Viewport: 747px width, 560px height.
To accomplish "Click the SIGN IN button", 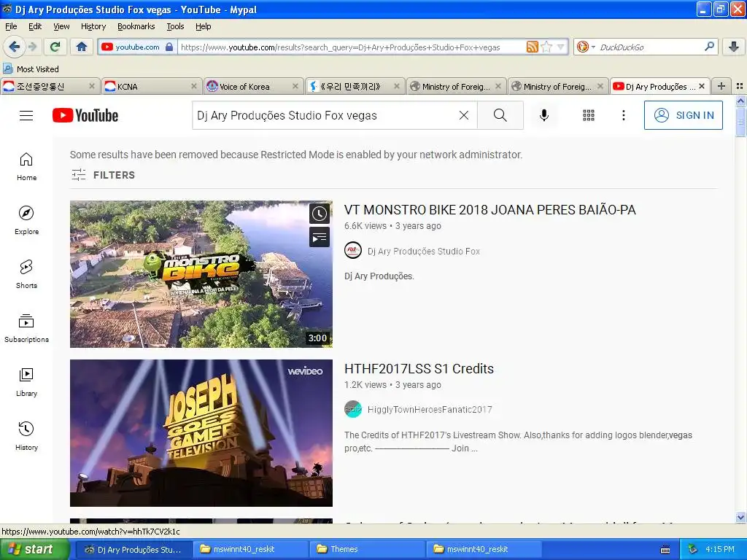I will point(683,115).
